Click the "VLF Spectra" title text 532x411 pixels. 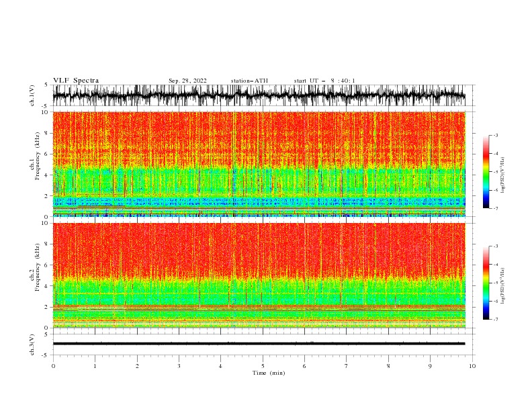click(76, 81)
